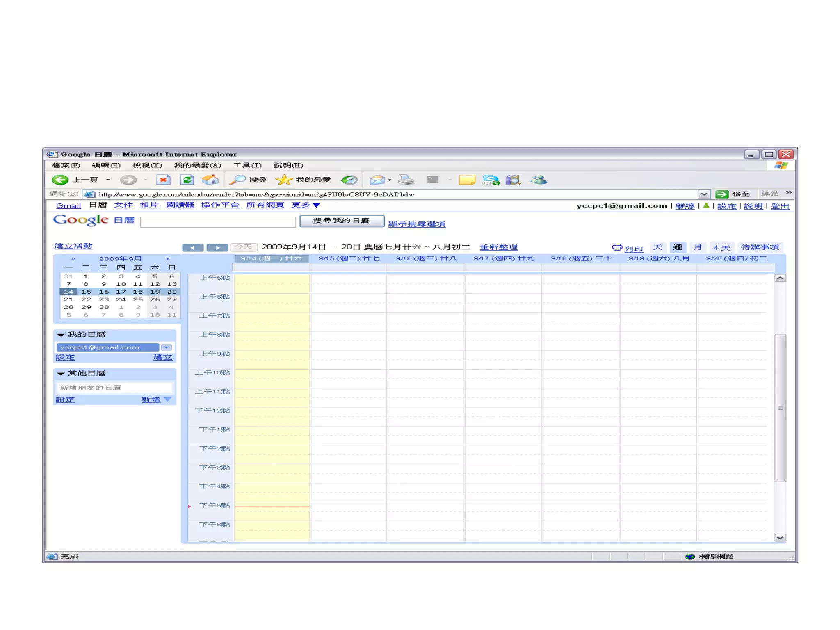Click the calendar vertical scrollbar thumb
Image resolution: width=840 pixels, height=630 pixels.
coord(780,408)
